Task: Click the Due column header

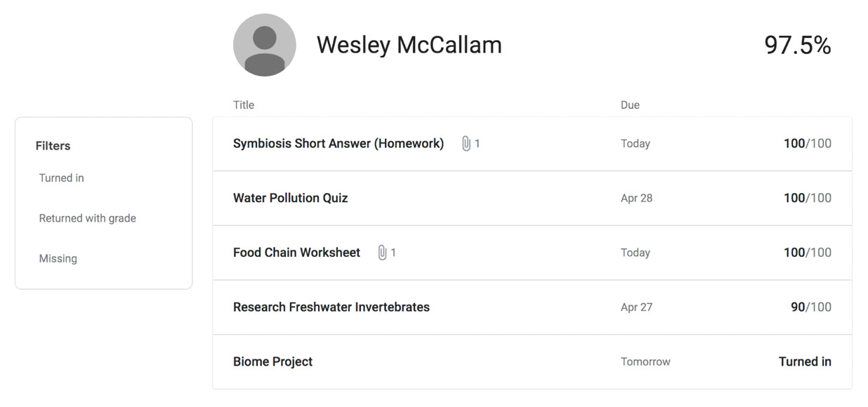Action: [630, 105]
